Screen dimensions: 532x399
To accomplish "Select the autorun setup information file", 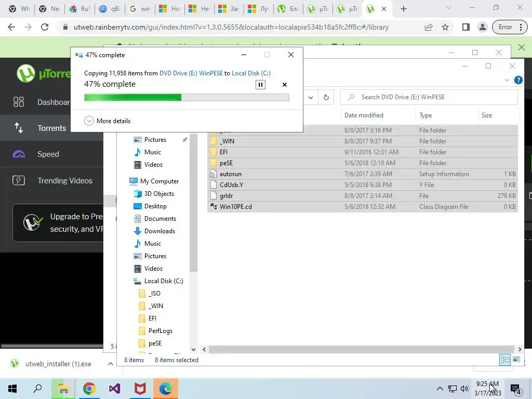I will pyautogui.click(x=362, y=174).
